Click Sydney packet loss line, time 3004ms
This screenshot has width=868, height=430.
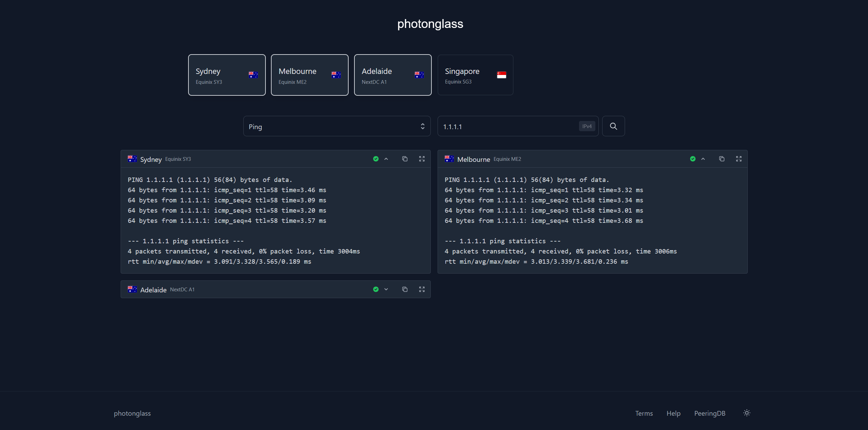(244, 251)
